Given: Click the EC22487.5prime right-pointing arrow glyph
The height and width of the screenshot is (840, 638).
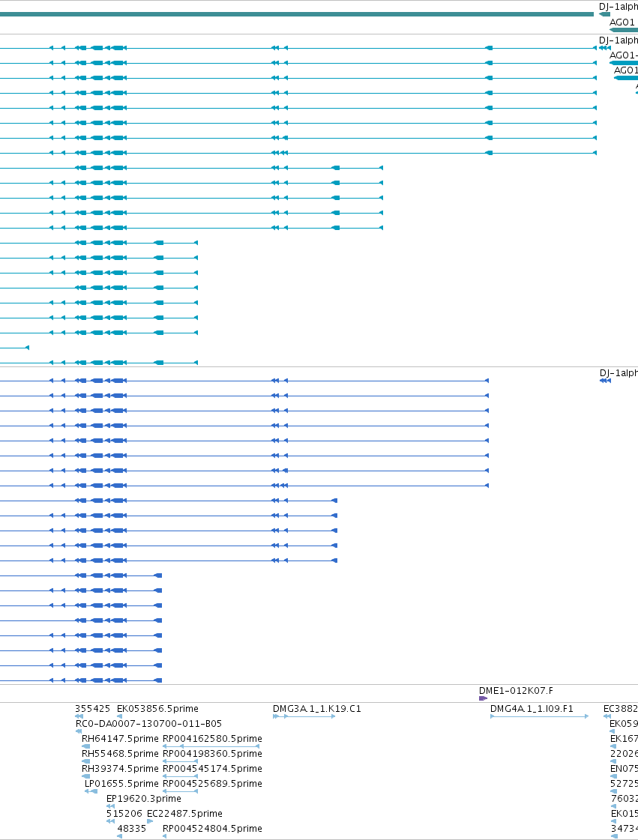Looking at the screenshot, I should point(150,821).
